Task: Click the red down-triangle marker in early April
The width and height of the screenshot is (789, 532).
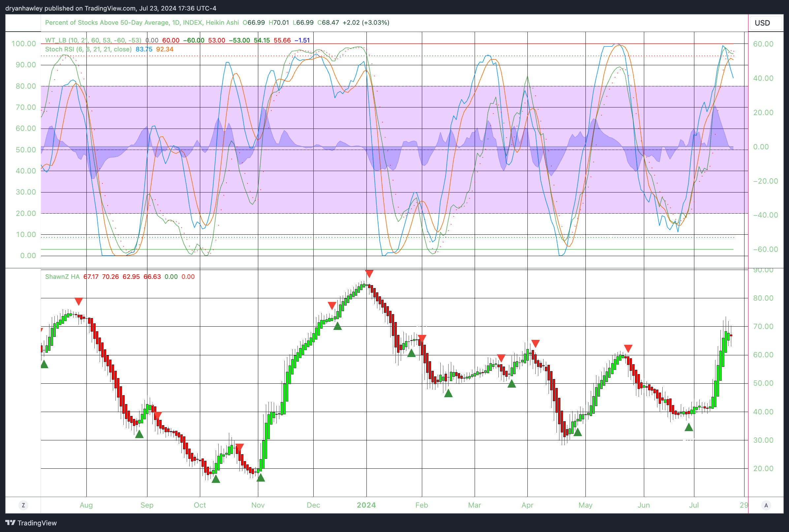Action: pos(535,344)
